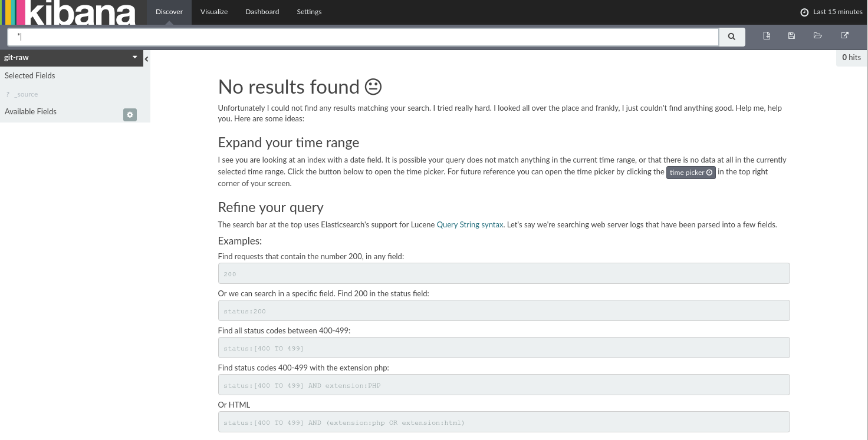Click the Refine your query heading

[271, 207]
